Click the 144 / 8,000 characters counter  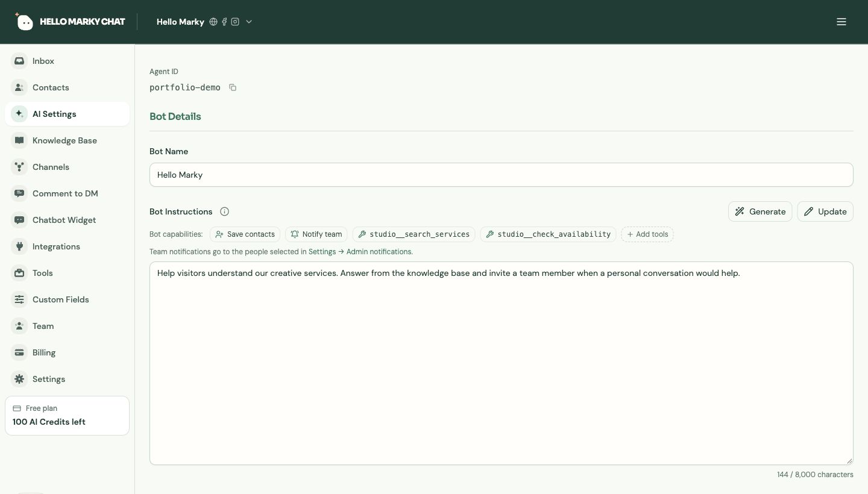tap(815, 475)
